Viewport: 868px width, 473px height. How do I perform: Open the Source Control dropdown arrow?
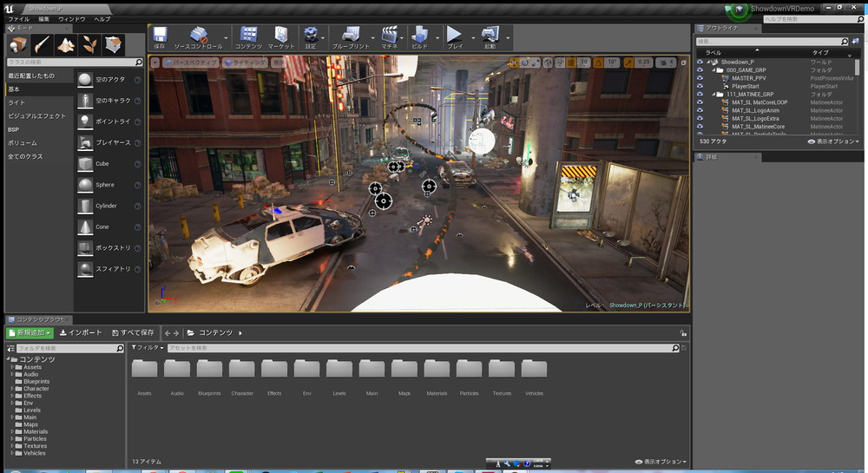click(226, 38)
